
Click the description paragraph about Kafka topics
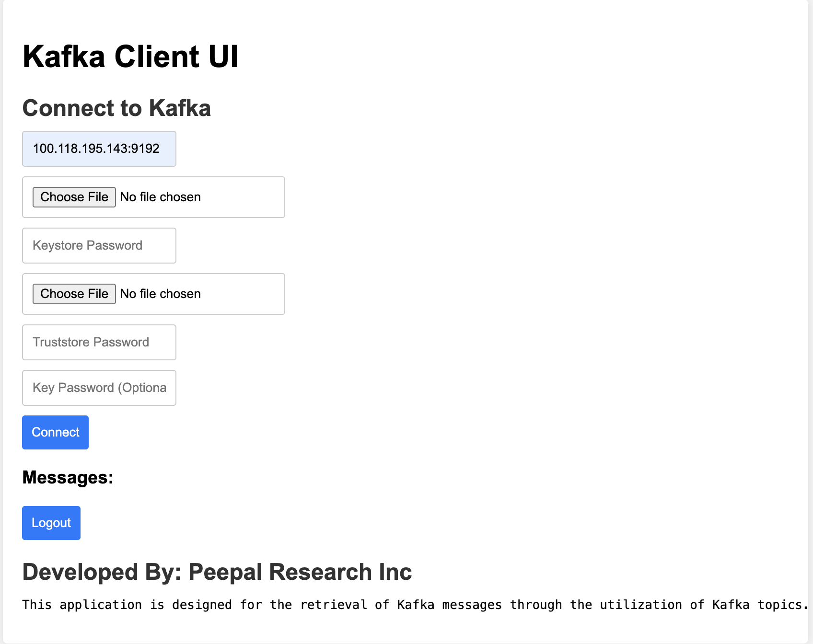pyautogui.click(x=412, y=605)
